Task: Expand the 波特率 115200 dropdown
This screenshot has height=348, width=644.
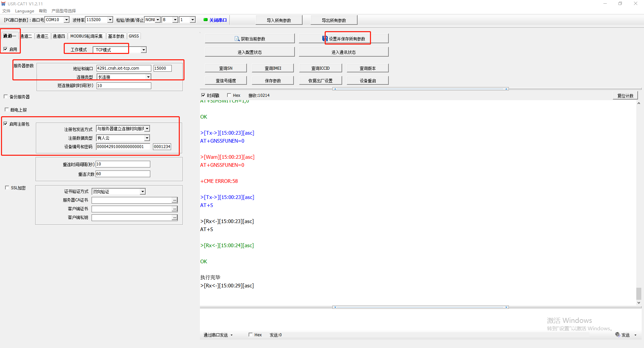Action: tap(110, 20)
